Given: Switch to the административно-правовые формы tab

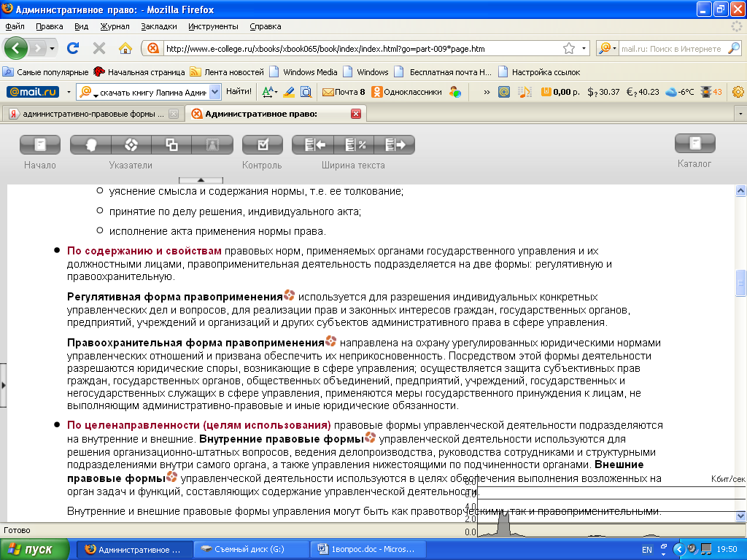Looking at the screenshot, I should [x=93, y=114].
